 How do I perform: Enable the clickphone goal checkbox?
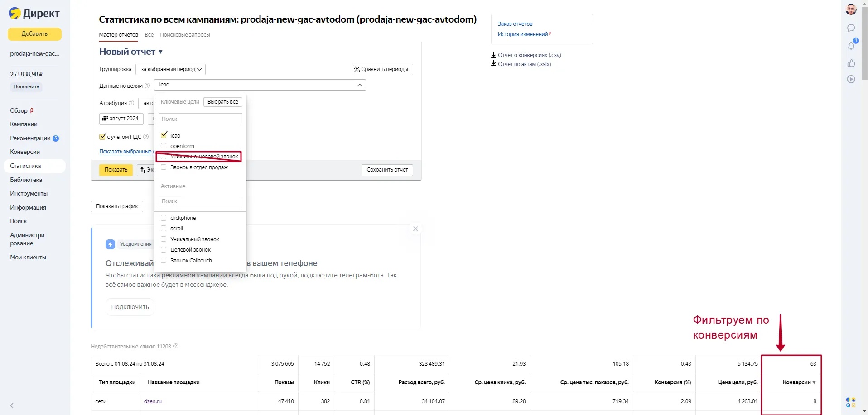click(164, 218)
